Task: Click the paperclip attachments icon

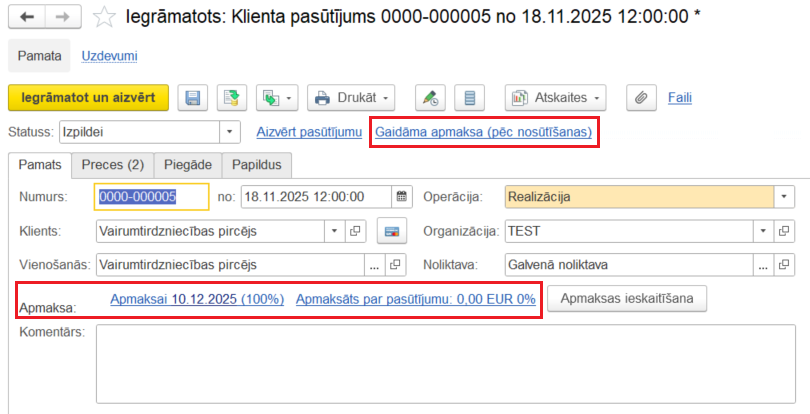Action: 642,98
